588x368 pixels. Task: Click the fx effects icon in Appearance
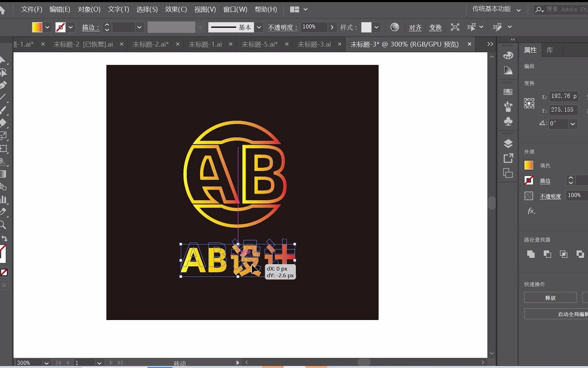click(x=531, y=211)
